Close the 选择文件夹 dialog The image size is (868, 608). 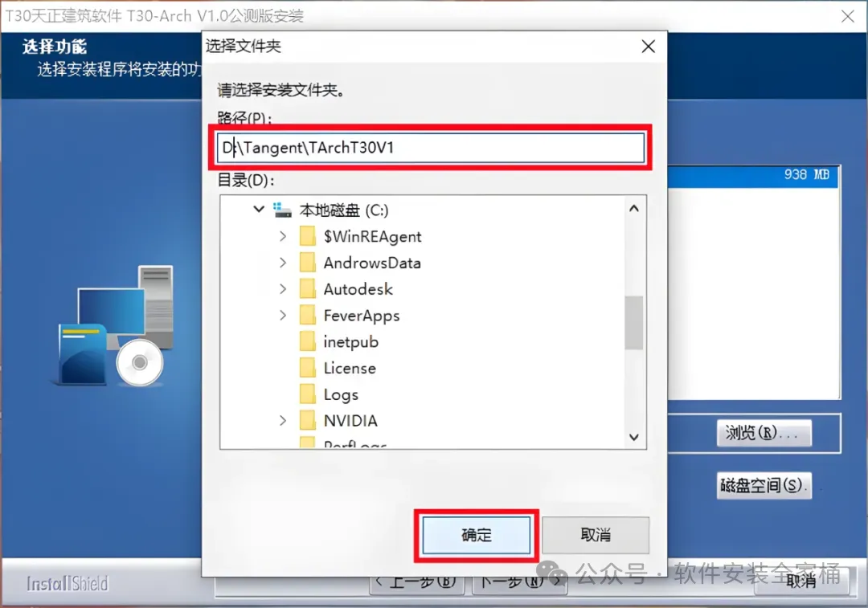(649, 47)
